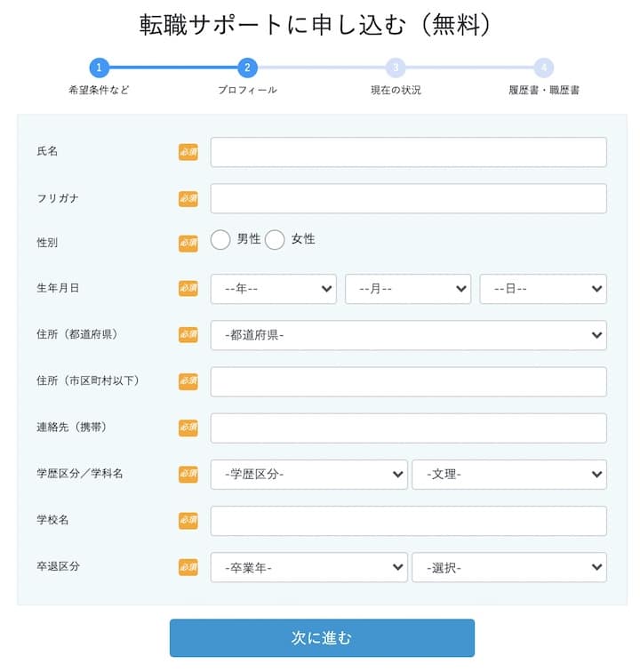Open the -卒業年- graduation year dropdown
Viewport: 640px width, 672px height.
pos(309,567)
